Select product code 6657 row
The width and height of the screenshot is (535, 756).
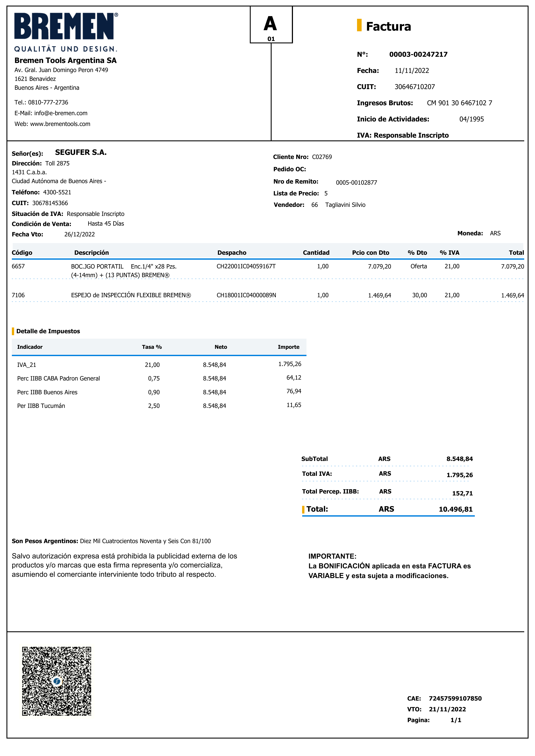coord(18,266)
